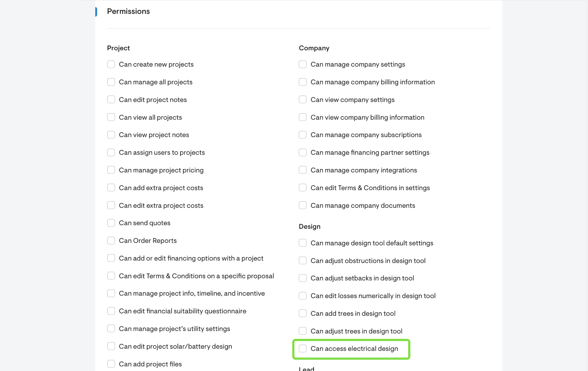The width and height of the screenshot is (588, 371).
Task: Check 'Can manage company integrations' box
Action: (303, 170)
